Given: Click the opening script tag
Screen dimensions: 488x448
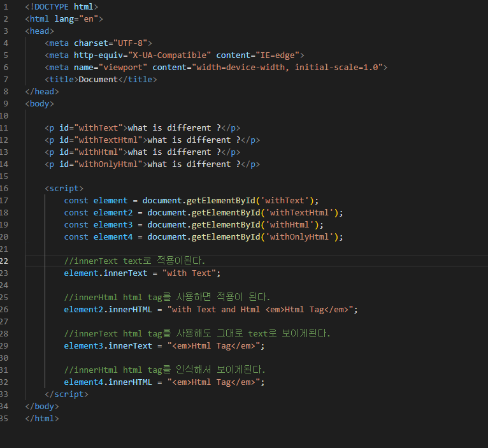Looking at the screenshot, I should point(64,189).
